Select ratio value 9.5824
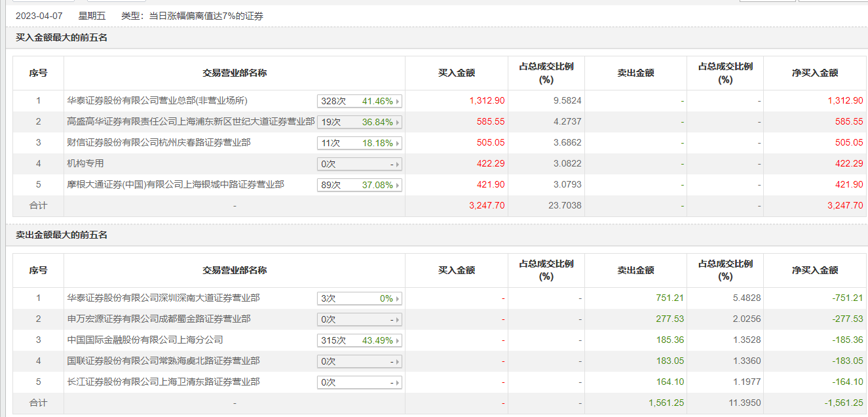 (x=566, y=101)
